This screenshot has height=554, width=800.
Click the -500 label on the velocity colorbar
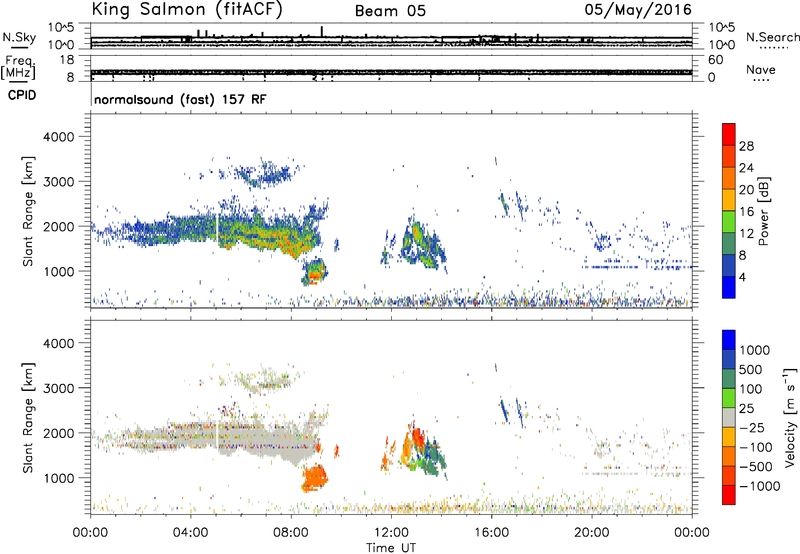click(x=756, y=467)
